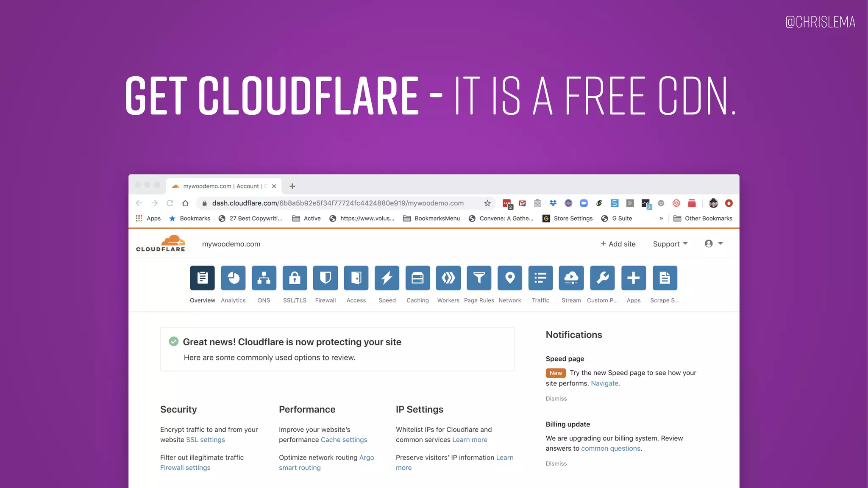Viewport: 868px width, 488px height.
Task: Open the DNS section icon
Action: tap(264, 278)
